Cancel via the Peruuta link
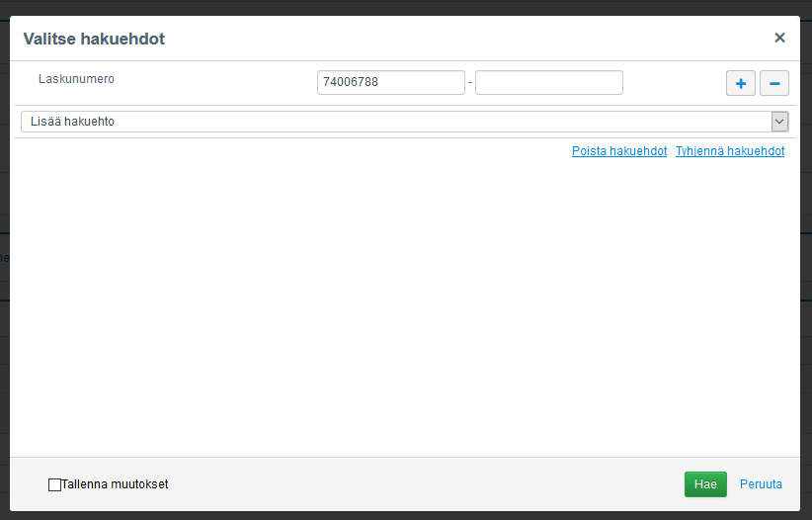Viewport: 812px width, 520px height. coord(761,484)
